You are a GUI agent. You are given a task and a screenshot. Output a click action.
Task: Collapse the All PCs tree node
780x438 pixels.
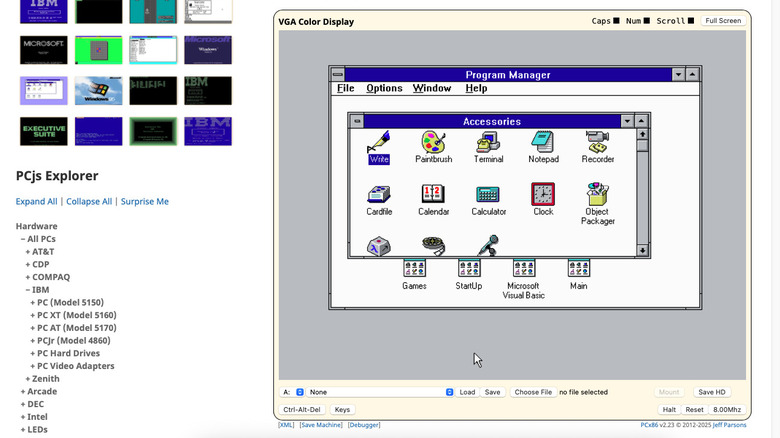tap(38, 239)
